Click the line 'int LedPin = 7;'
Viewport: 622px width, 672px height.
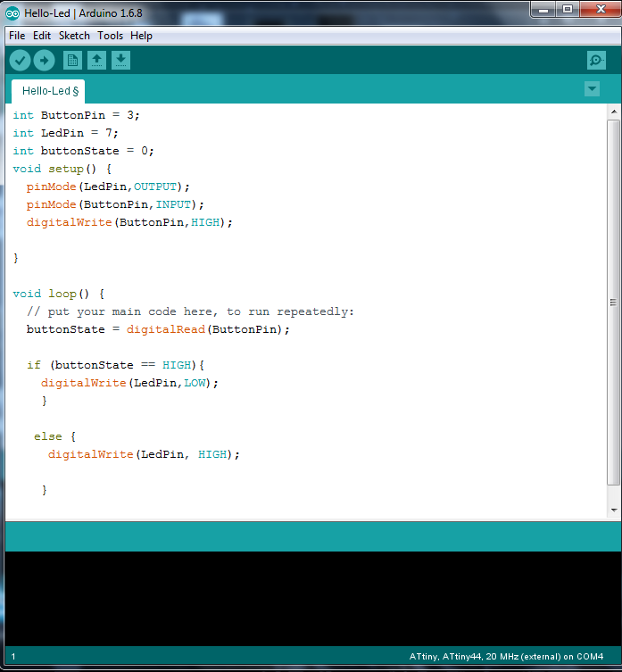coord(65,133)
